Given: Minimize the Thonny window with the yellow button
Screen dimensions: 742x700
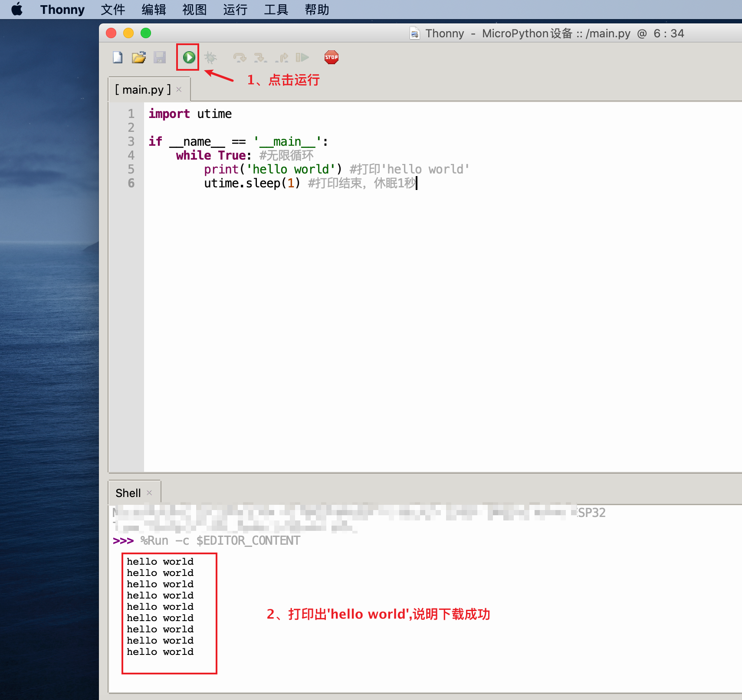Looking at the screenshot, I should [128, 33].
